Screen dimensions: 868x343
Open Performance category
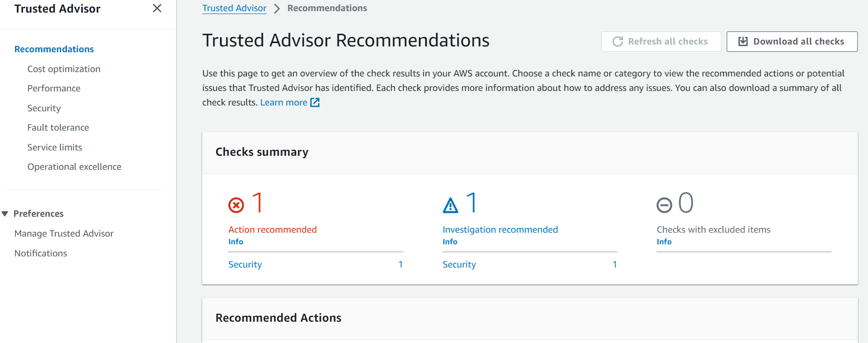54,89
